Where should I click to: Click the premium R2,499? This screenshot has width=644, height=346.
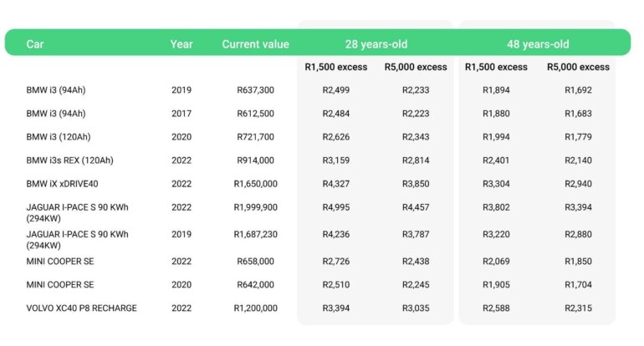pyautogui.click(x=336, y=90)
